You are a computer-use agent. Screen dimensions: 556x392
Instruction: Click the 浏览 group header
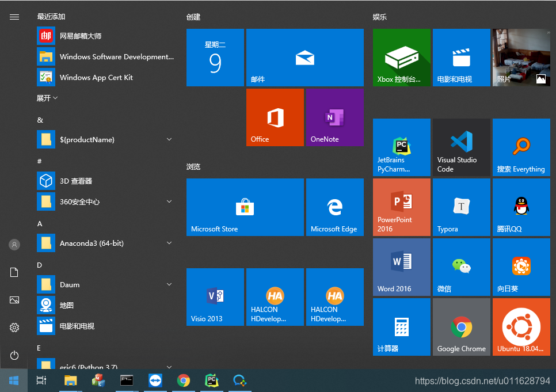click(x=193, y=167)
